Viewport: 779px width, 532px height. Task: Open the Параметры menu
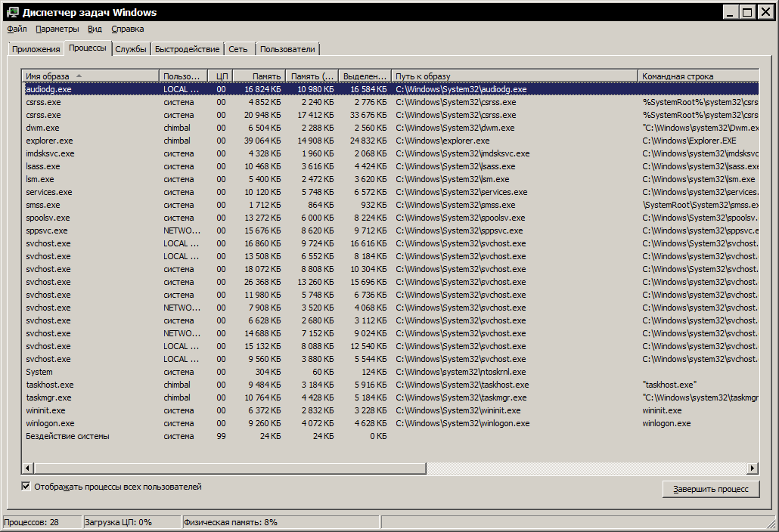click(x=57, y=29)
